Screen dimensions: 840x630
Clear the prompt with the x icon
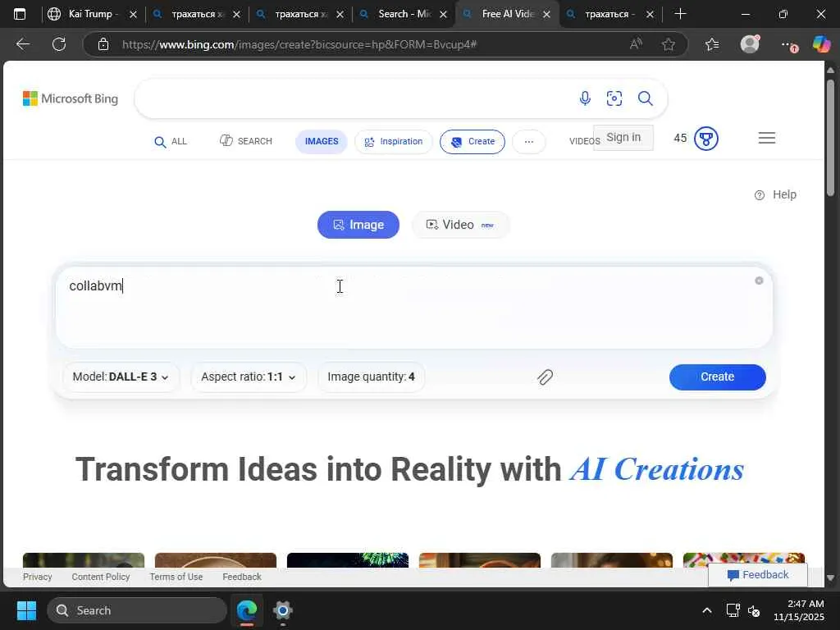(759, 281)
